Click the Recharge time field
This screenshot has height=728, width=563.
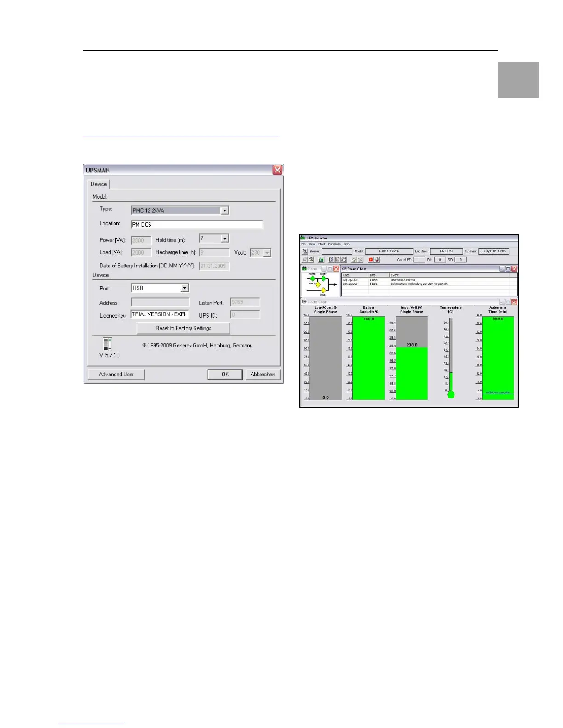(x=214, y=253)
